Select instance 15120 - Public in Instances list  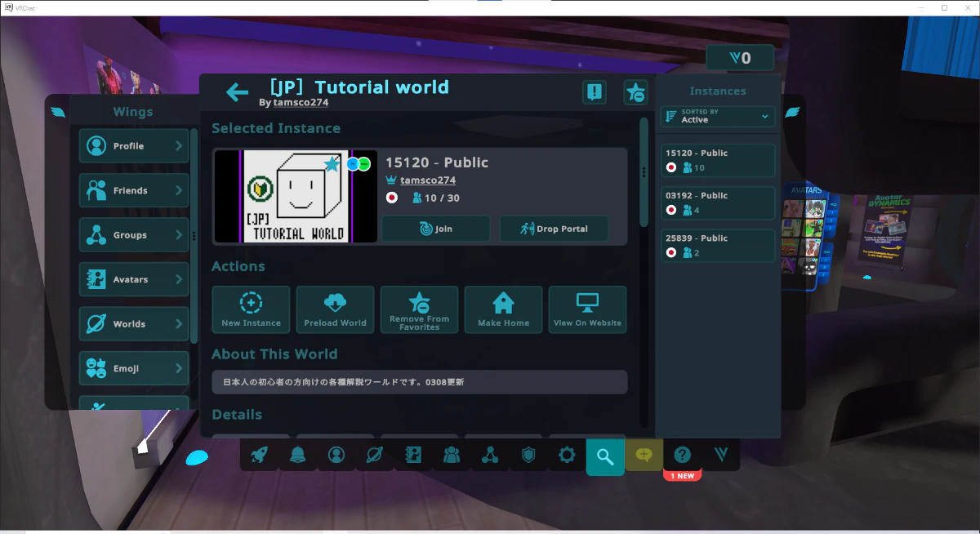coord(718,160)
